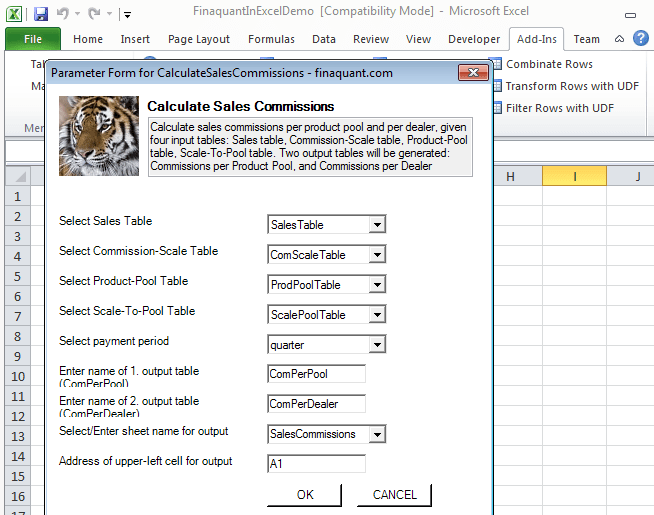Click the Filter Rows with UDF icon
The width and height of the screenshot is (654, 515).
tap(497, 108)
